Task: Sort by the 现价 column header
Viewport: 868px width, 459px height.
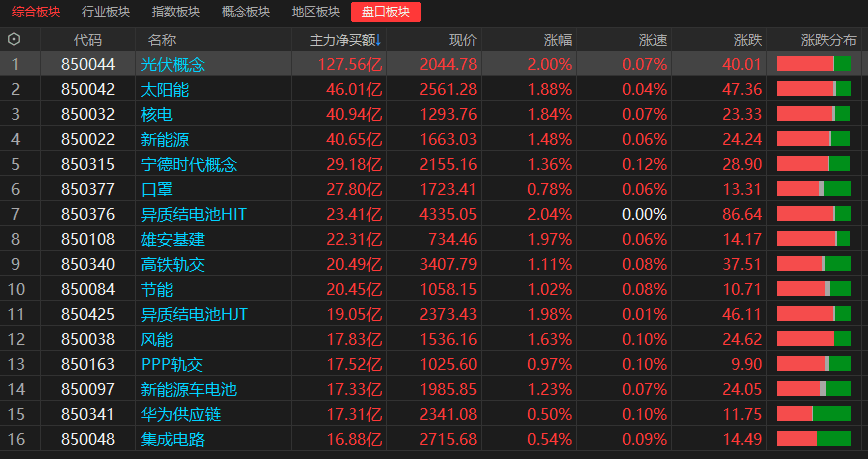Action: point(463,40)
